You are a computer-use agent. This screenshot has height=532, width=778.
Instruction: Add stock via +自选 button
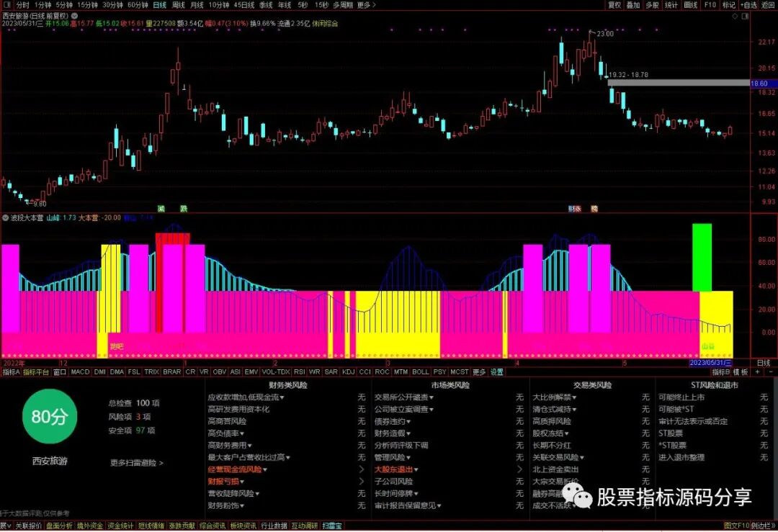pyautogui.click(x=748, y=5)
